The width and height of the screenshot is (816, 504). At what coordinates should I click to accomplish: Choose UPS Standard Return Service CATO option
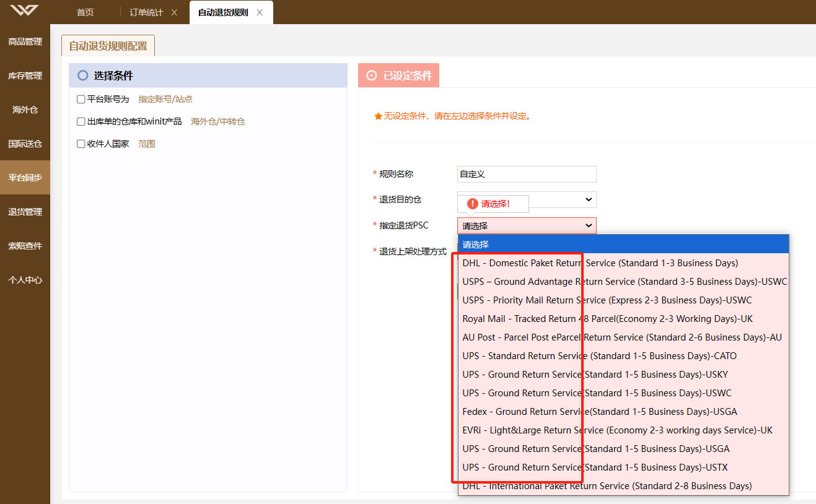pos(623,355)
